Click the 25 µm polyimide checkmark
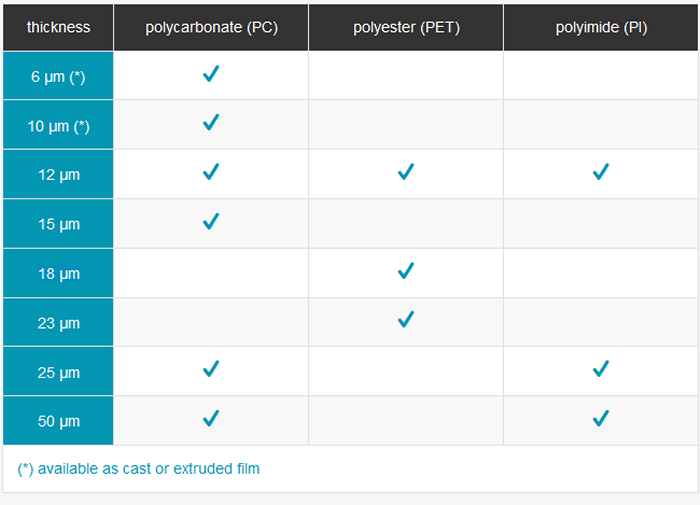 click(600, 370)
